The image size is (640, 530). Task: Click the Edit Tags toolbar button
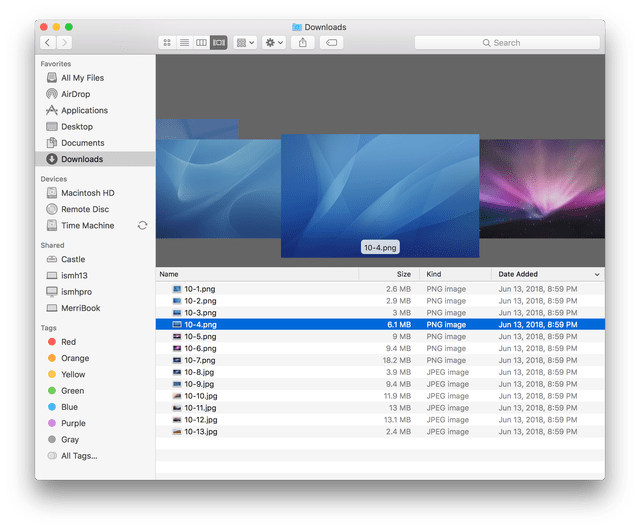(x=331, y=43)
